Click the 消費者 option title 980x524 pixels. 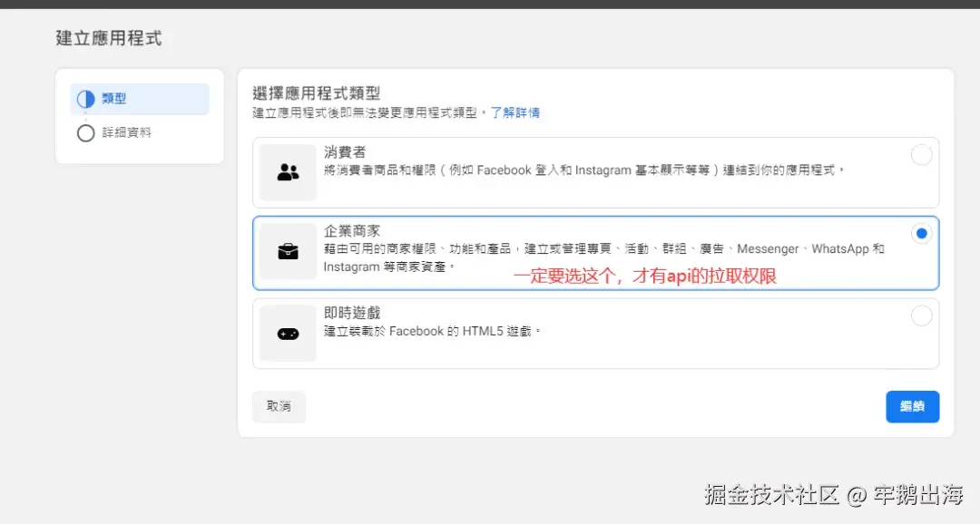pyautogui.click(x=345, y=151)
